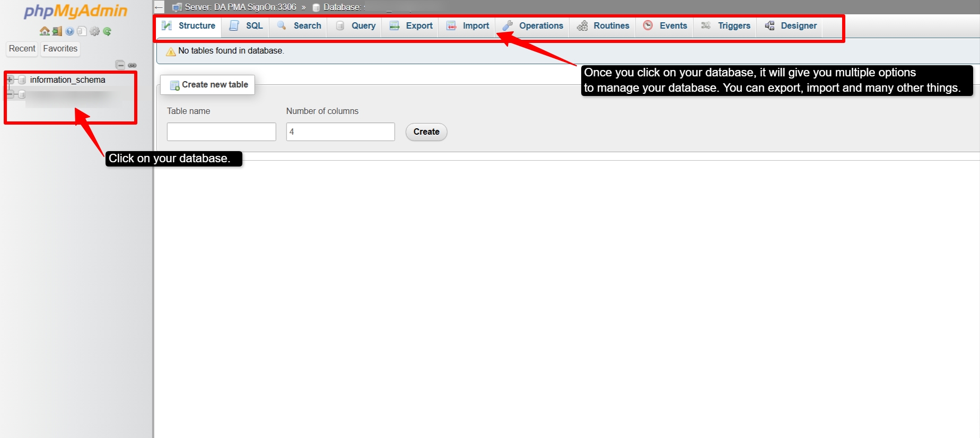
Task: Open phpMyAdmin home via house icon
Action: [45, 31]
